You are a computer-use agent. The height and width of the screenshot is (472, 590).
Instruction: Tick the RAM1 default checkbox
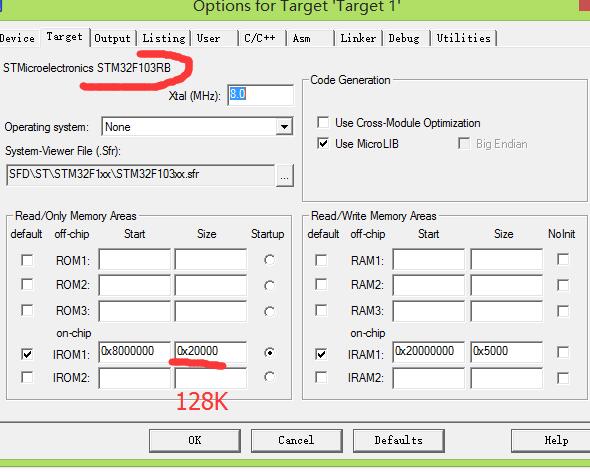(321, 260)
